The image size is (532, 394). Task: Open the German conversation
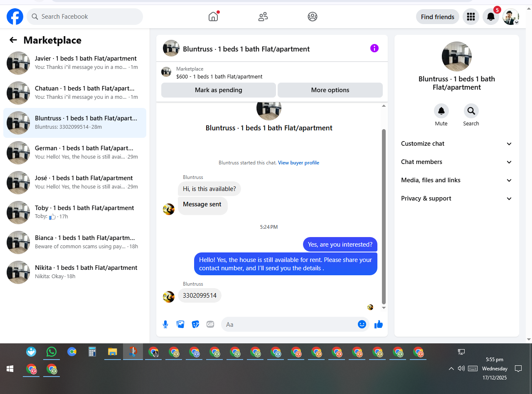coord(75,153)
